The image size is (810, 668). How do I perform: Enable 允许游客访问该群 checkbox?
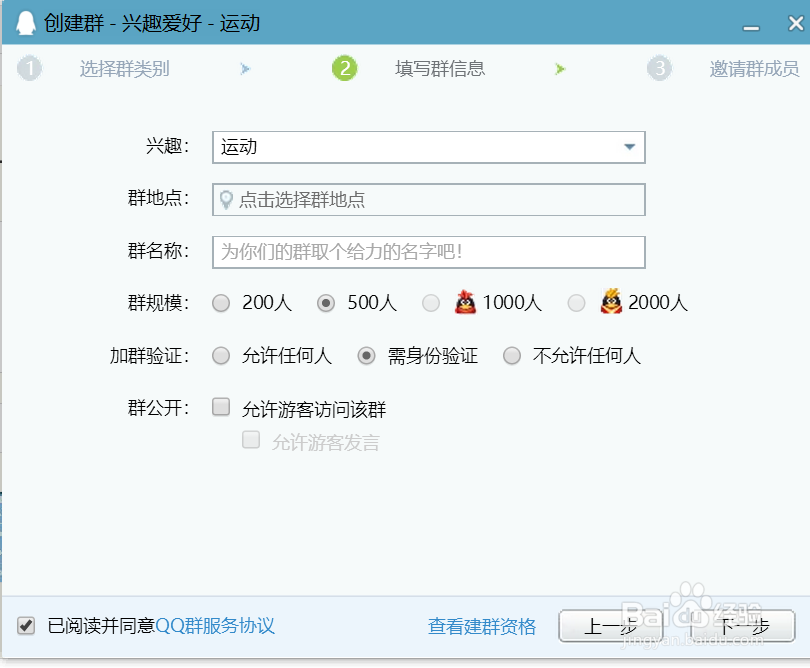click(x=221, y=407)
